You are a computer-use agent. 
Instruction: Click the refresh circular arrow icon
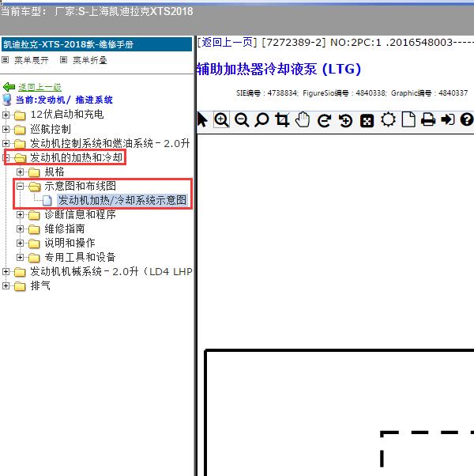coord(324,120)
